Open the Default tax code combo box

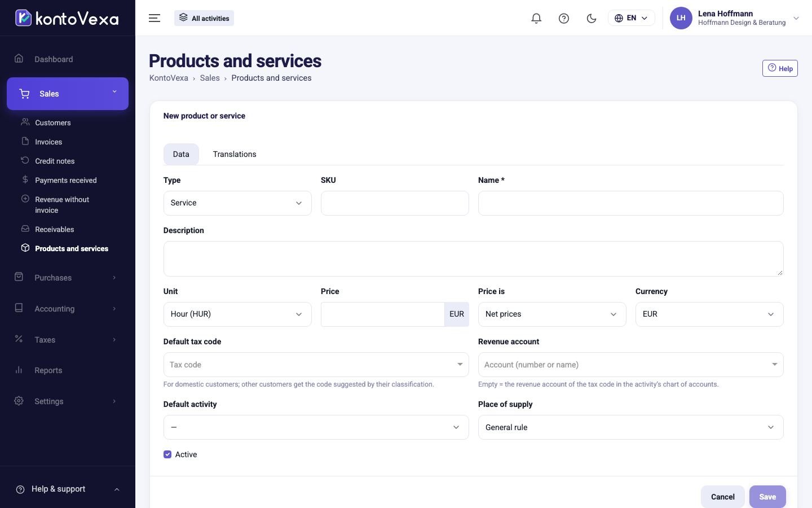tap(316, 365)
